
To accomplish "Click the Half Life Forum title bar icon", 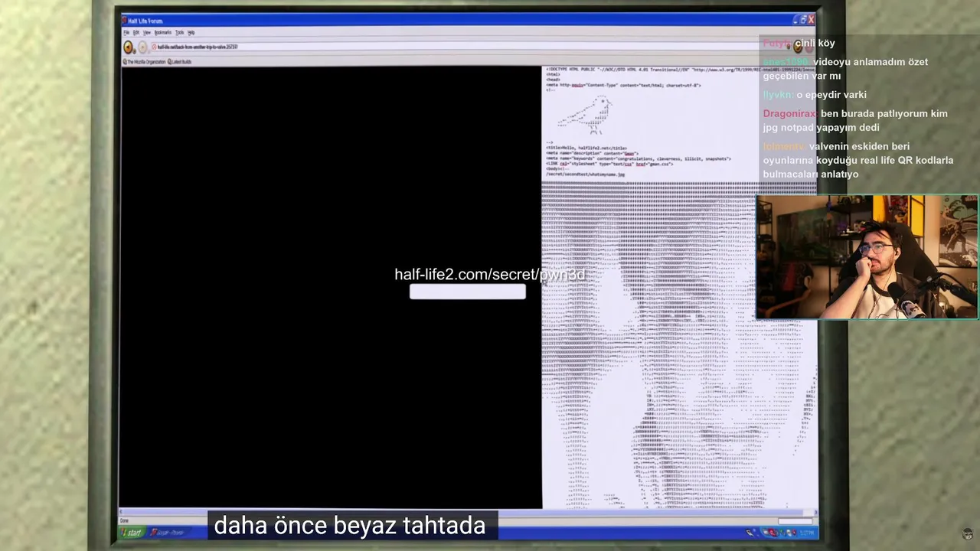I will pyautogui.click(x=125, y=21).
